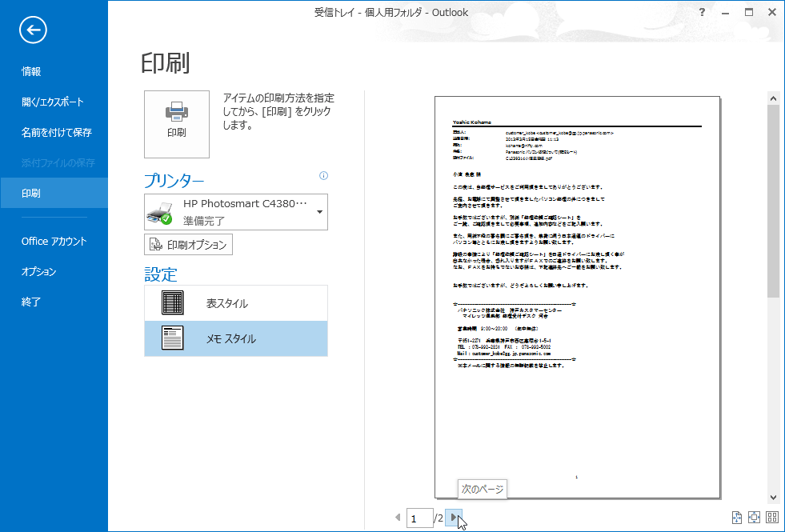785x532 pixels.
Task: Click the print preview page thumbnail
Action: [x=577, y=298]
